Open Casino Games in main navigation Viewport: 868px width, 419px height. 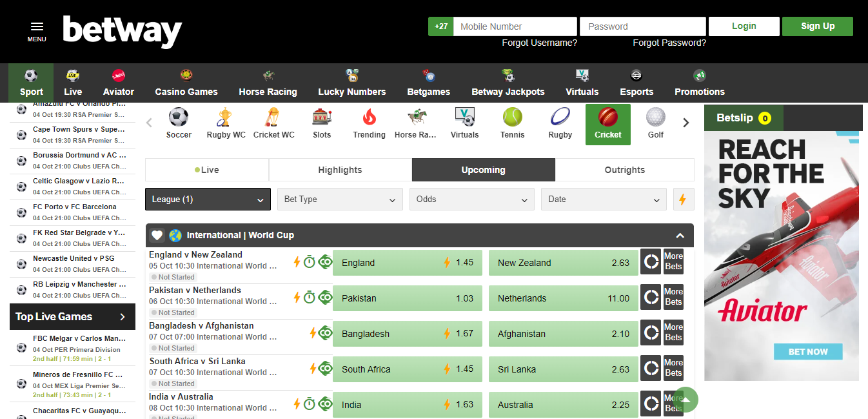pos(186,83)
